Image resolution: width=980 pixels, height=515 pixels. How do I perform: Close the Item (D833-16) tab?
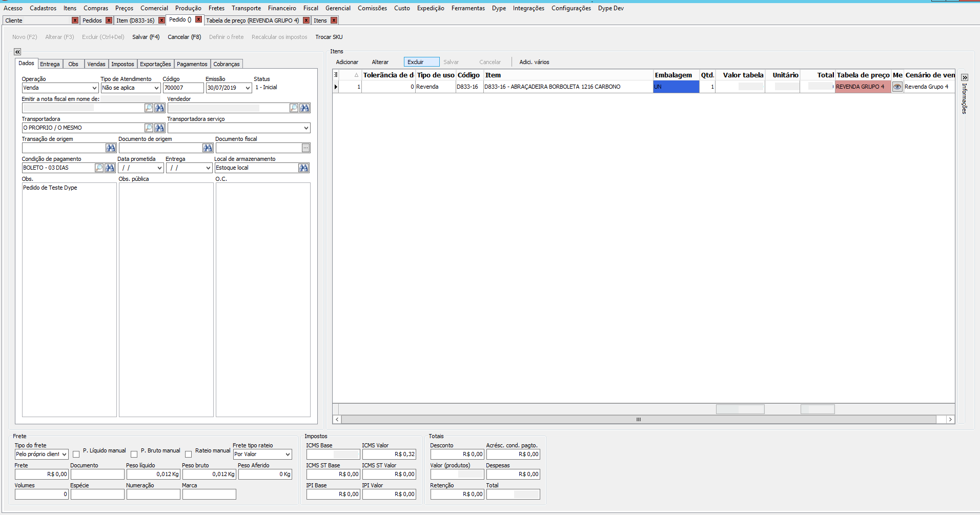pos(161,20)
